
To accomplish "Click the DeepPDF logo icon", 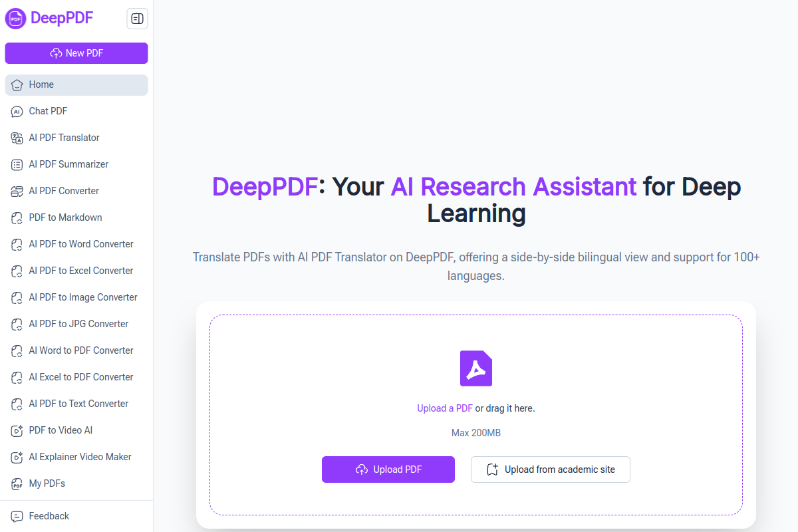I will click(x=15, y=19).
